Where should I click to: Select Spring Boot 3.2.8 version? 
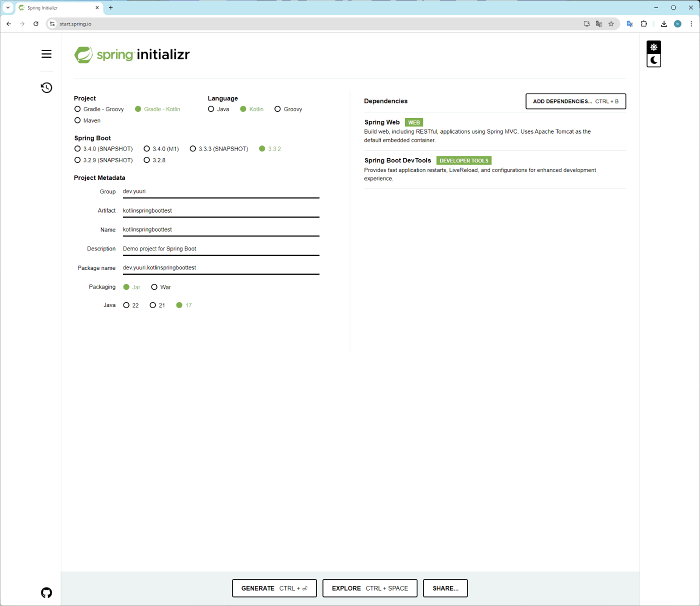coord(154,160)
